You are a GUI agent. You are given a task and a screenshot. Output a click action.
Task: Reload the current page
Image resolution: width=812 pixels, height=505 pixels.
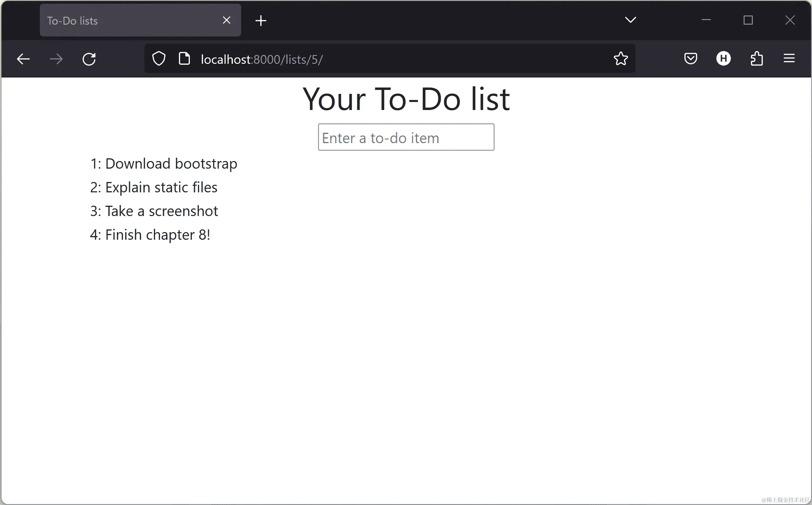pyautogui.click(x=89, y=59)
